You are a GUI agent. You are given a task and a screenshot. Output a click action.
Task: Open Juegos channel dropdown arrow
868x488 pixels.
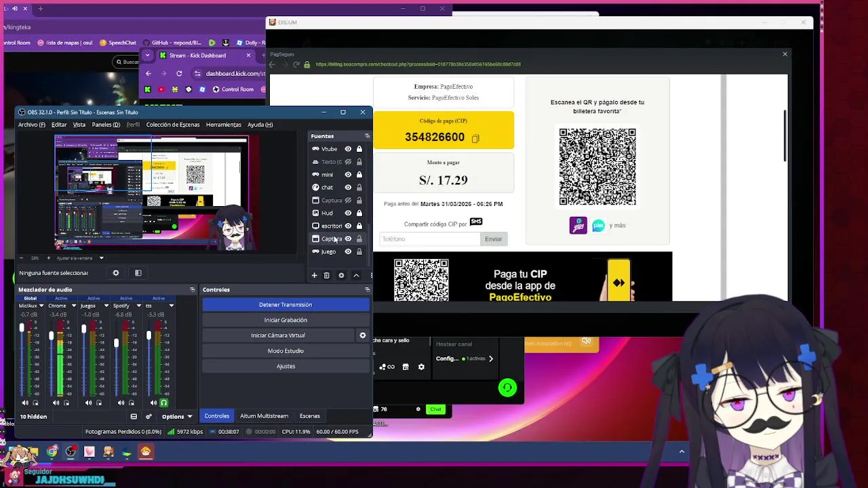(x=106, y=306)
